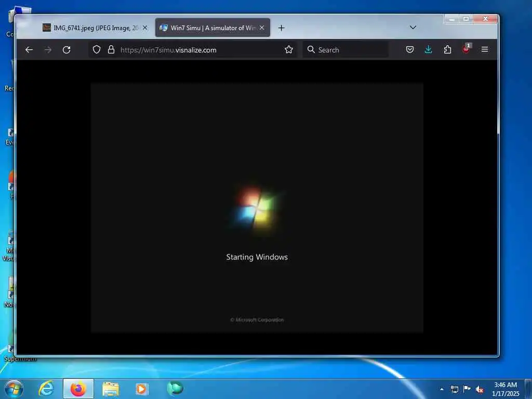Open the clock showing 3:46 AM
This screenshot has width=532, height=399.
506,389
